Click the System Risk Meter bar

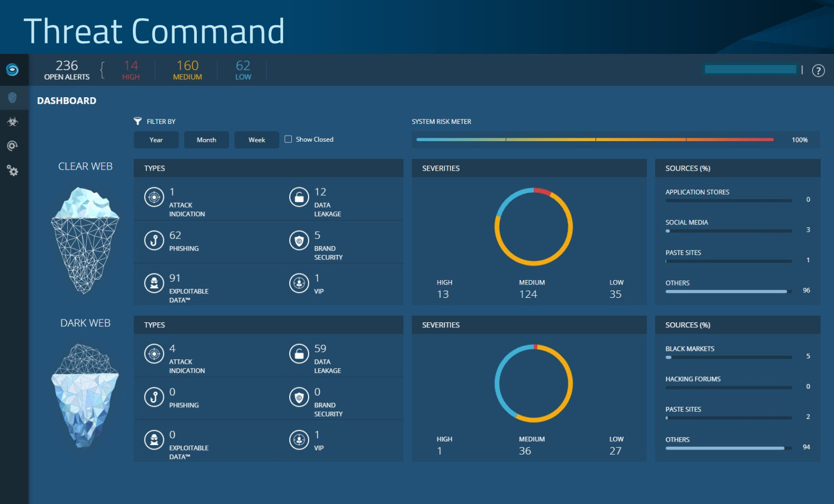tap(595, 139)
